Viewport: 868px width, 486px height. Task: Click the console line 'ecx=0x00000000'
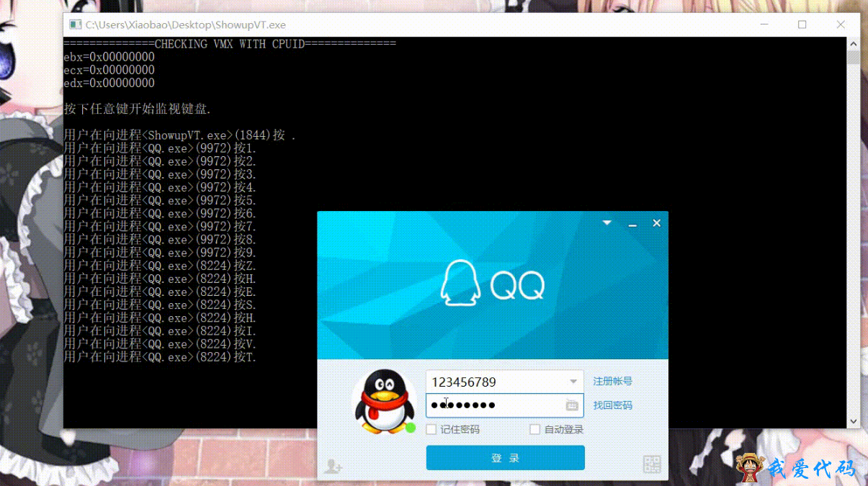tap(109, 70)
